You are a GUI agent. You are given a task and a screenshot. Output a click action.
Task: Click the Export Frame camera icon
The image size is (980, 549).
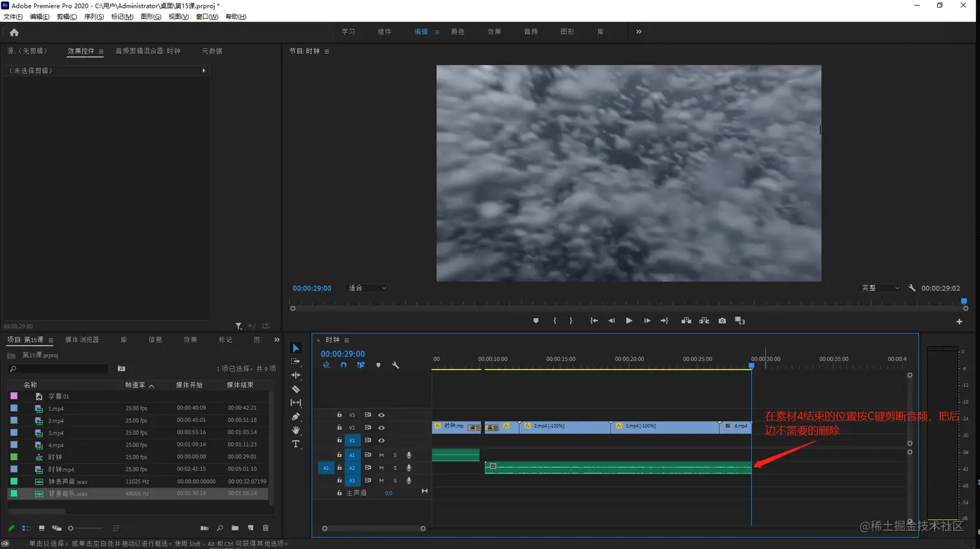tap(722, 321)
